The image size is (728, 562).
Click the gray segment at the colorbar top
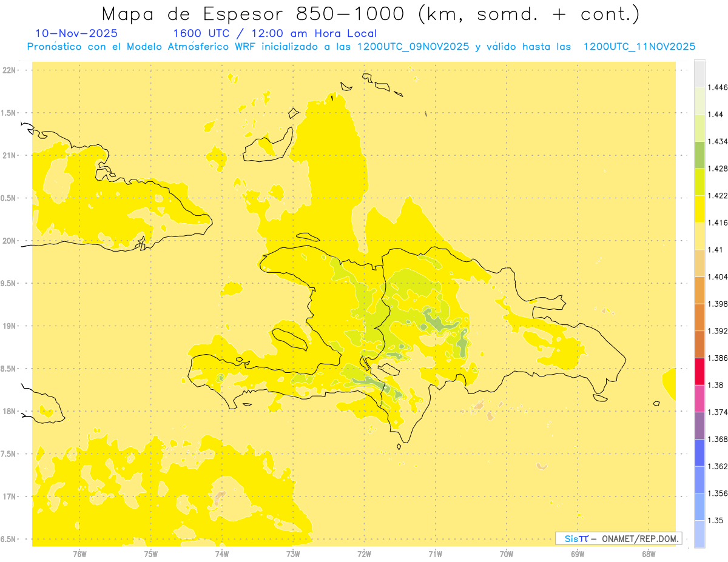[699, 73]
